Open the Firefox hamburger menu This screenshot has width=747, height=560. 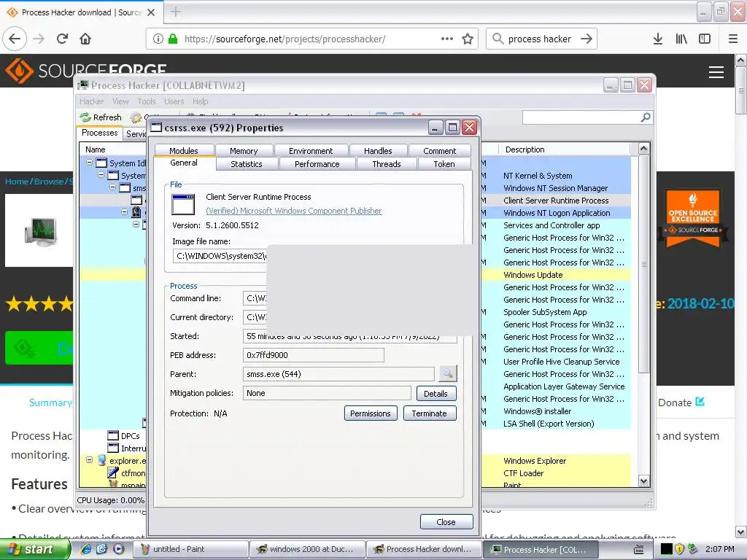[x=733, y=39]
